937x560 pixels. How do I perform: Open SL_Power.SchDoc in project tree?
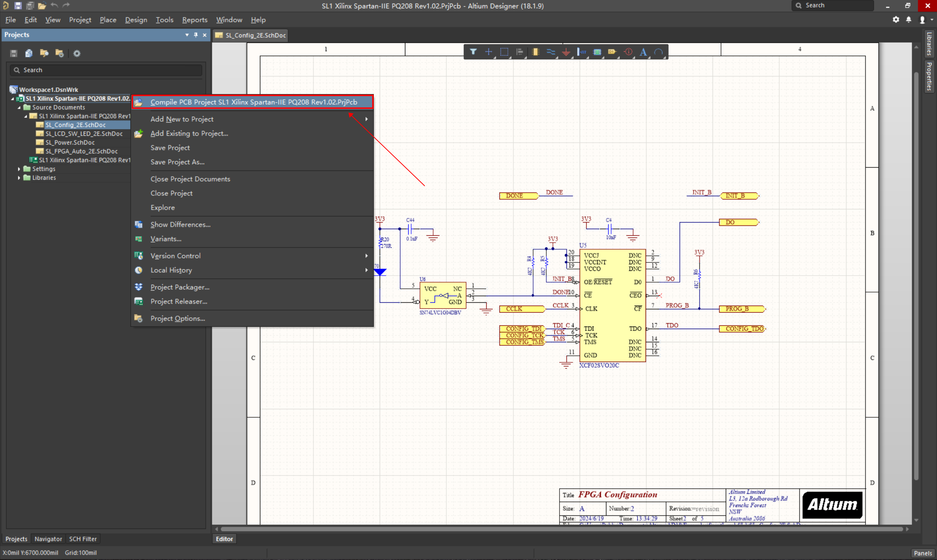click(x=70, y=142)
